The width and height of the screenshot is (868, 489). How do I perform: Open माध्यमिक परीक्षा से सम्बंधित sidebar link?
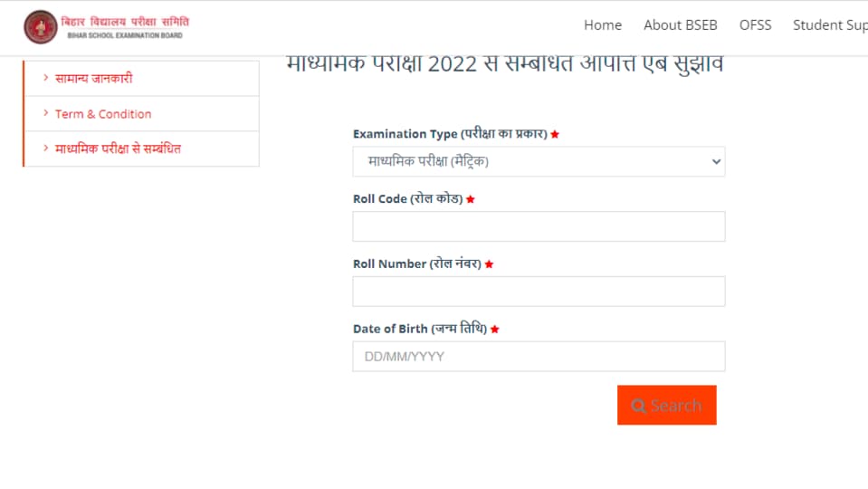coord(118,149)
